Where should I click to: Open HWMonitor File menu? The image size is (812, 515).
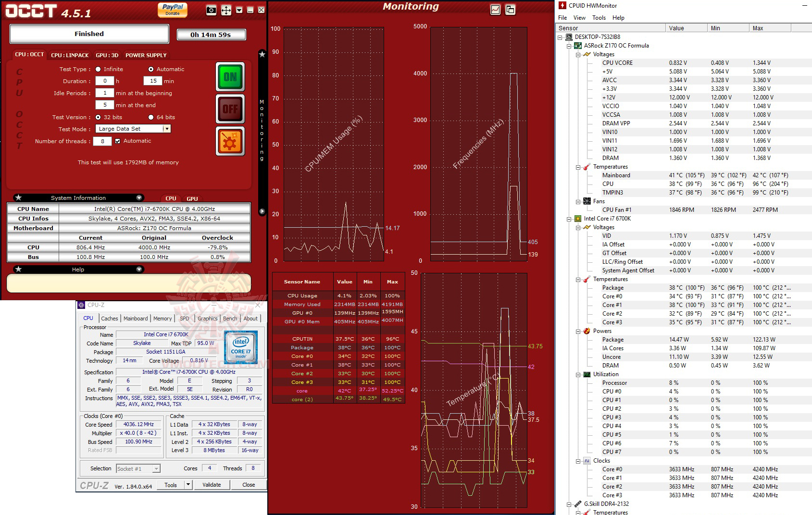point(562,18)
